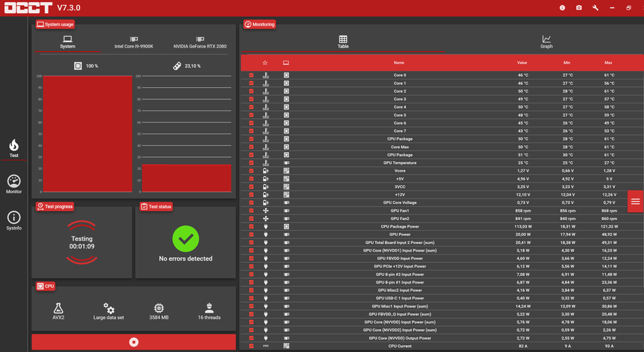Screen dimensions: 644x352
Task: Click the fan icon on the GPU Fan2 row
Action: tap(266, 219)
